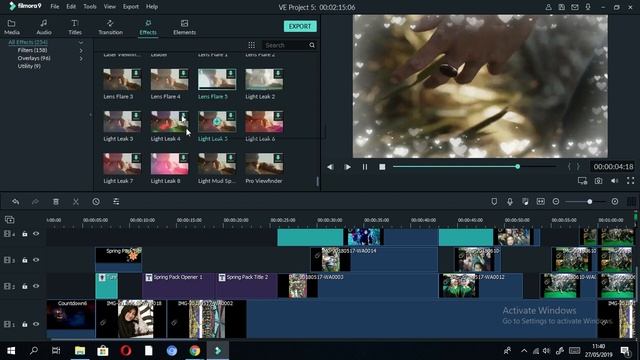Add a marker with shield icon
The width and height of the screenshot is (640, 360).
[x=494, y=202]
